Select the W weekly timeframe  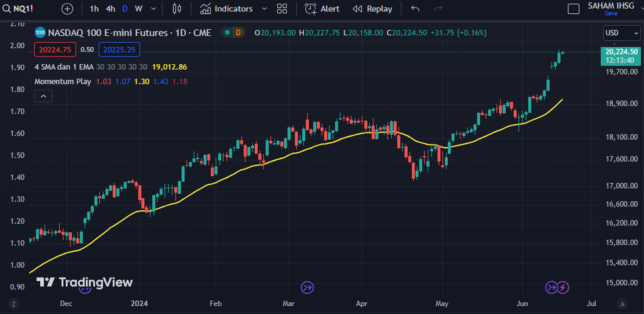tap(138, 9)
